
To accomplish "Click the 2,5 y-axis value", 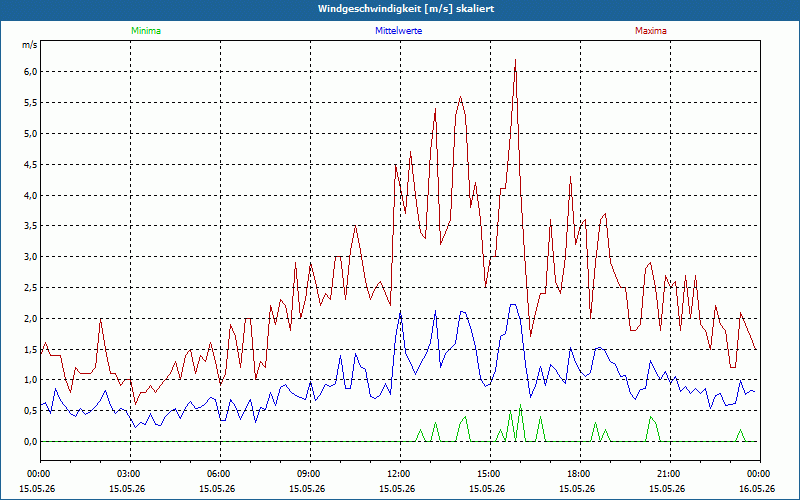I will [31, 288].
